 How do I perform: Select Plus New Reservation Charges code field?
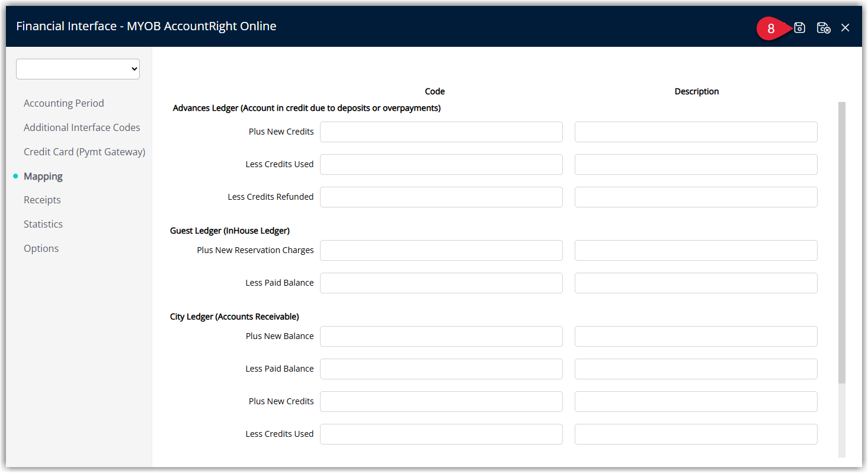tap(441, 250)
